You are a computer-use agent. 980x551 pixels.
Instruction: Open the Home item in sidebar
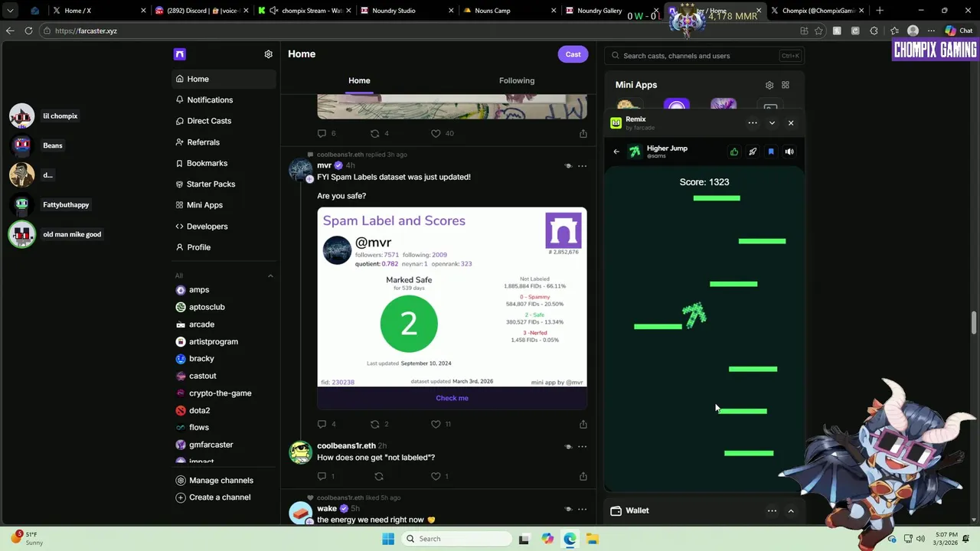pos(224,79)
